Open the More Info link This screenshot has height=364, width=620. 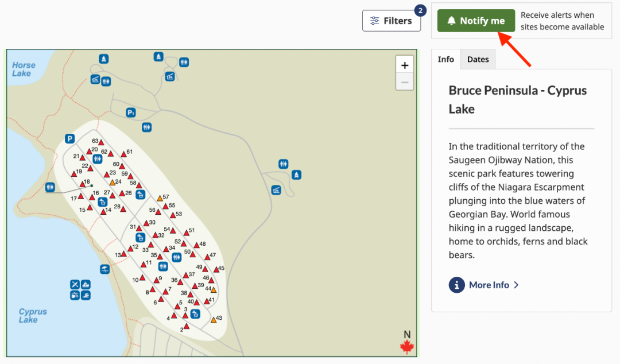pos(489,285)
